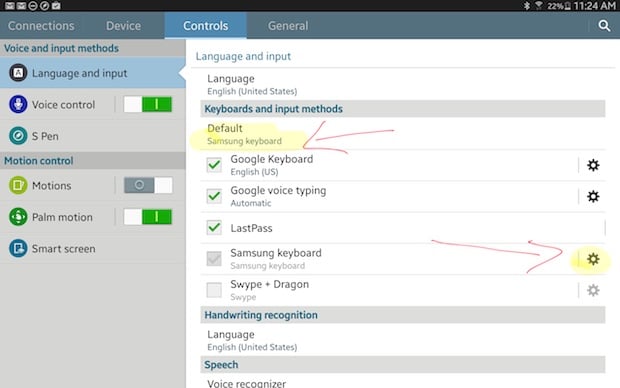Toggle the Motions switch
This screenshot has height=388, width=620.
tap(148, 185)
